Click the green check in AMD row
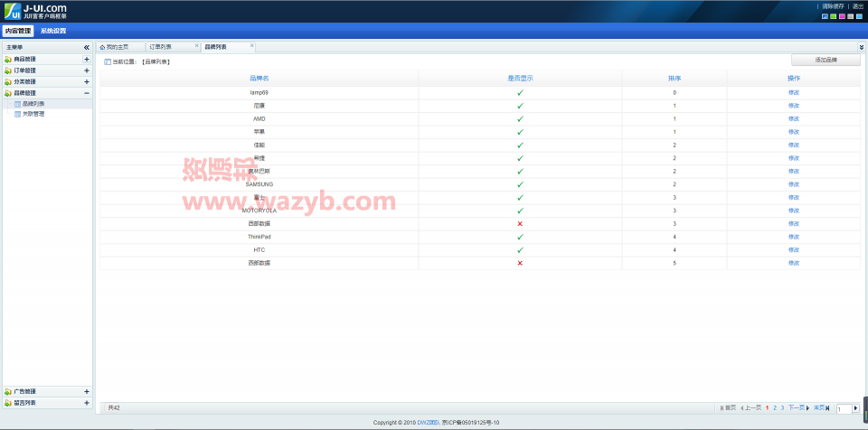868x430 pixels. coord(521,119)
